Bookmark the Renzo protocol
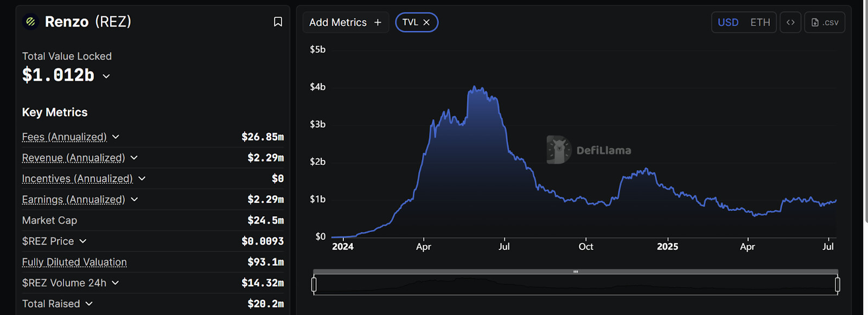Image resolution: width=868 pixels, height=315 pixels. (x=278, y=22)
